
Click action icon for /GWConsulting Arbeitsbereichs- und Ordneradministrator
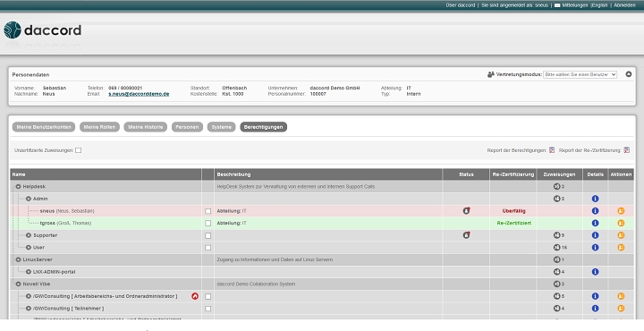click(x=621, y=296)
